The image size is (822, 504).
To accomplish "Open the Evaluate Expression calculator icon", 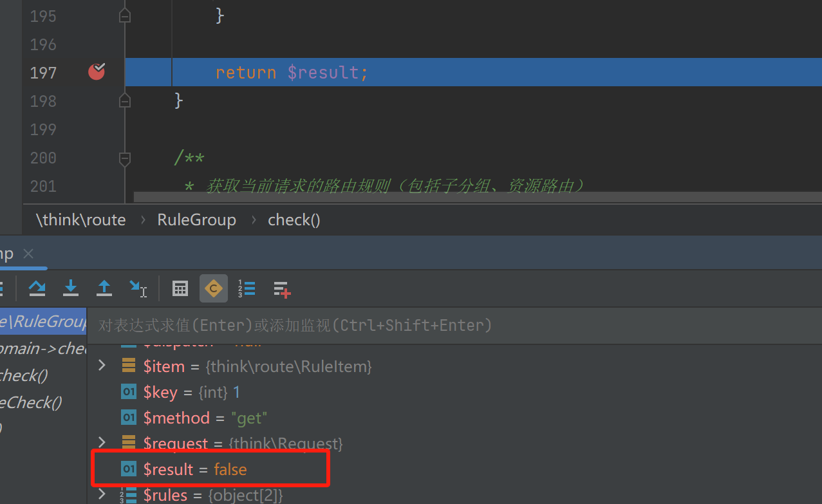I will [180, 289].
